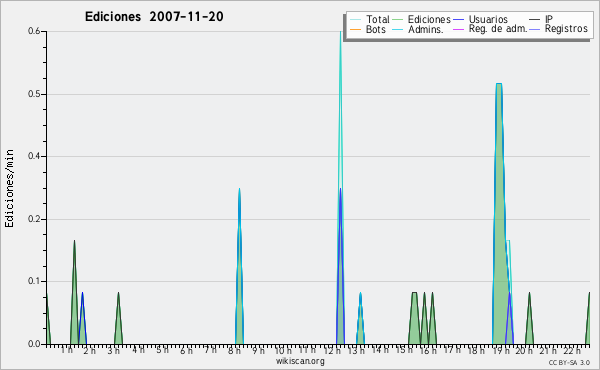The image size is (600, 370).
Task: Select the 'Bots' legend entry
Action: tap(375, 29)
